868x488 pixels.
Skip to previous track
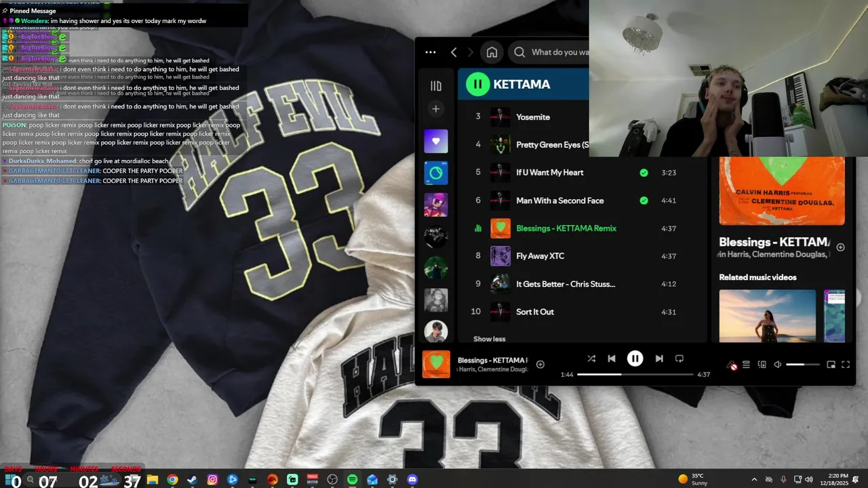[x=612, y=359]
